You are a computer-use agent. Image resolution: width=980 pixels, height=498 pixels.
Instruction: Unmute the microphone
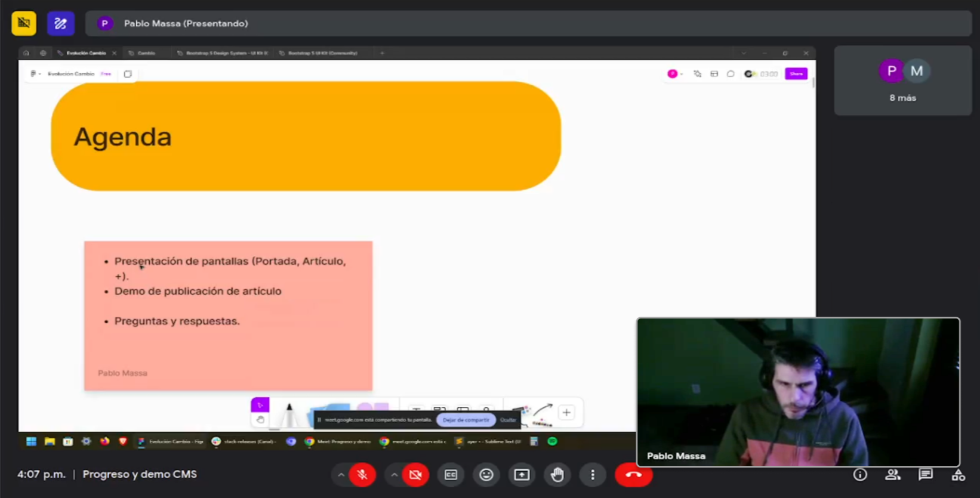362,475
